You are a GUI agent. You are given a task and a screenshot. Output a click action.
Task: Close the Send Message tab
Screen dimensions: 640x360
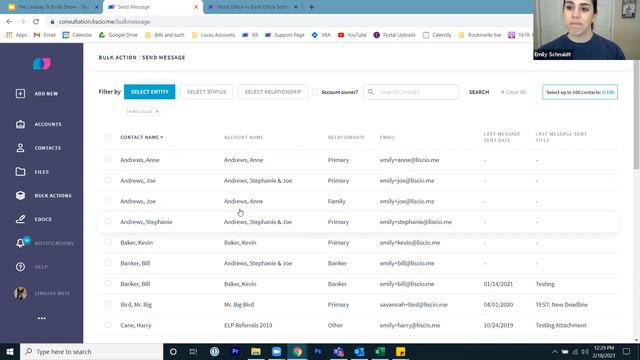coord(196,7)
